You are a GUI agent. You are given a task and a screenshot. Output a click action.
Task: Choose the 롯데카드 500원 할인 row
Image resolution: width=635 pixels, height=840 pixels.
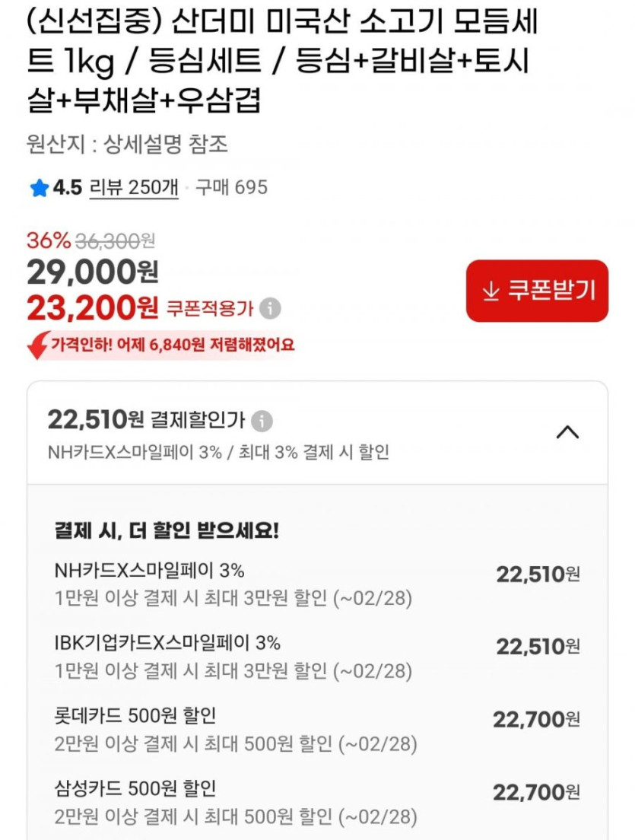point(317,729)
